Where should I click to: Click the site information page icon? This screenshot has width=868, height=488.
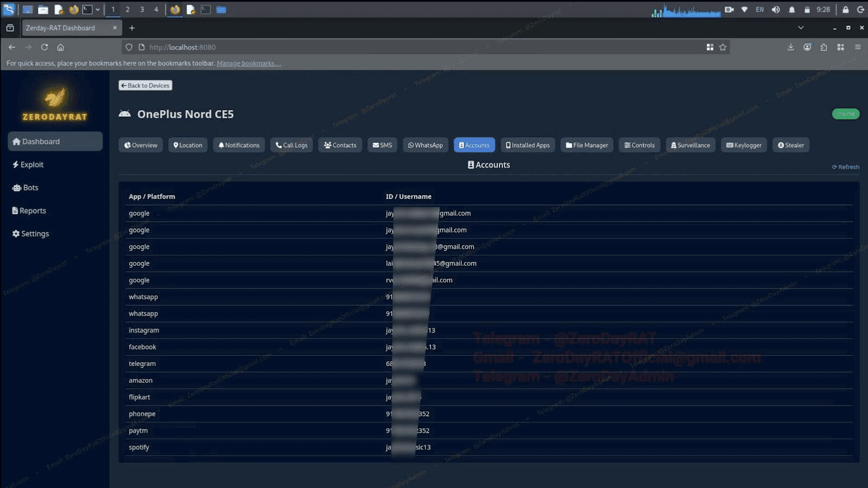(142, 47)
